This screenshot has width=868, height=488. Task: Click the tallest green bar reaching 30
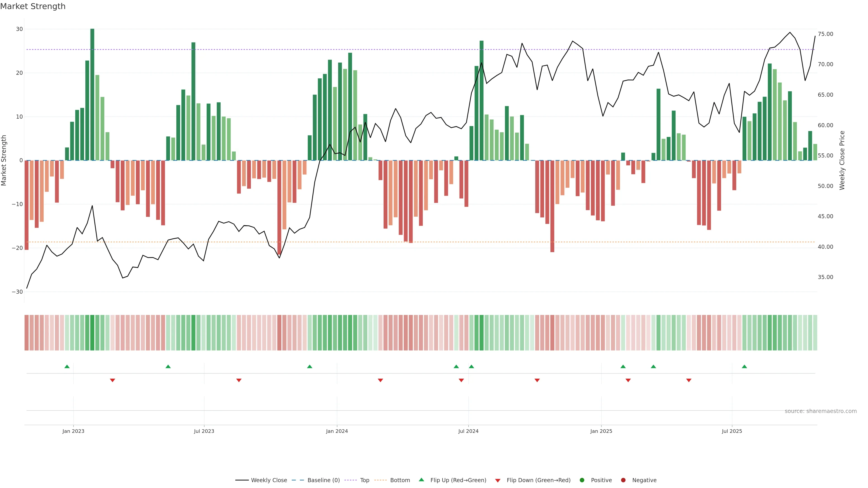92,94
